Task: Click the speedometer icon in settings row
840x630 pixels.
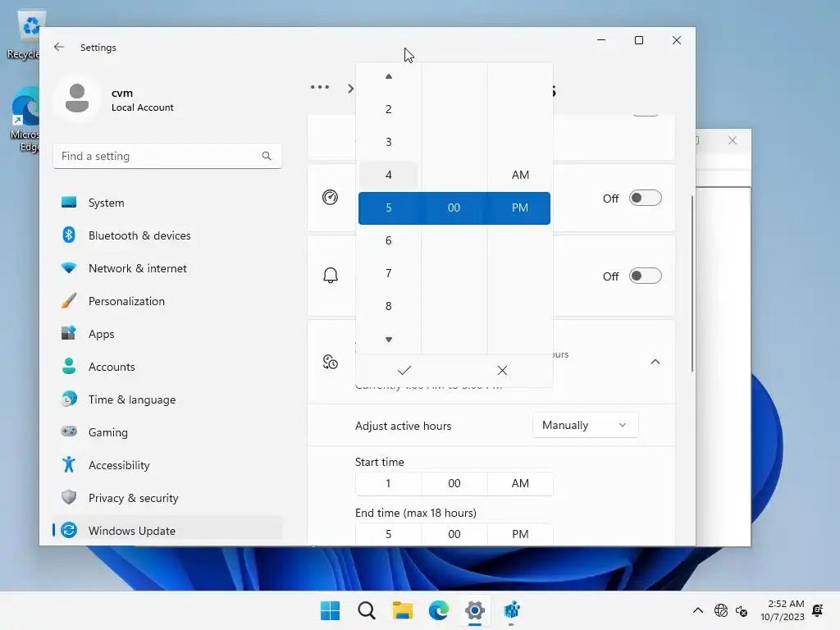Action: tap(330, 197)
